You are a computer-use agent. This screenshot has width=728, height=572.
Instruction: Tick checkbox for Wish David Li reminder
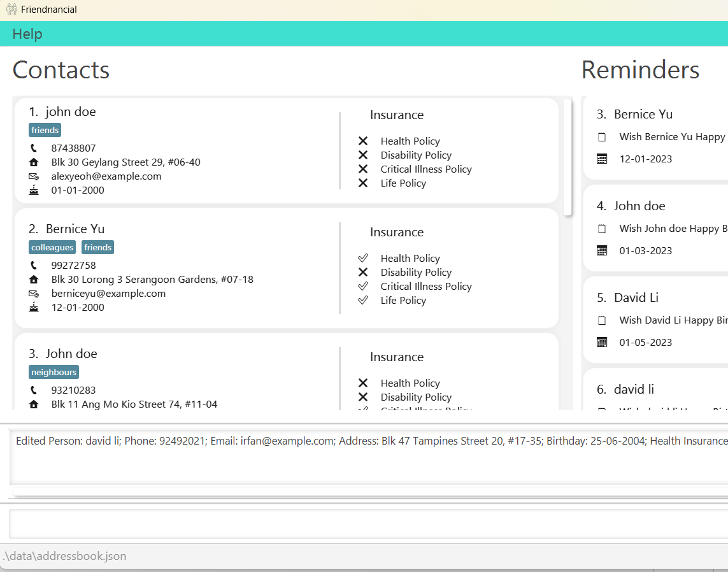click(x=602, y=320)
